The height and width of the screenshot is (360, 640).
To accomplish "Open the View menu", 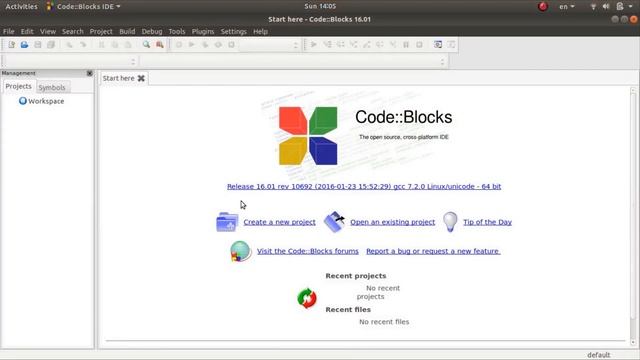I will coord(48,31).
